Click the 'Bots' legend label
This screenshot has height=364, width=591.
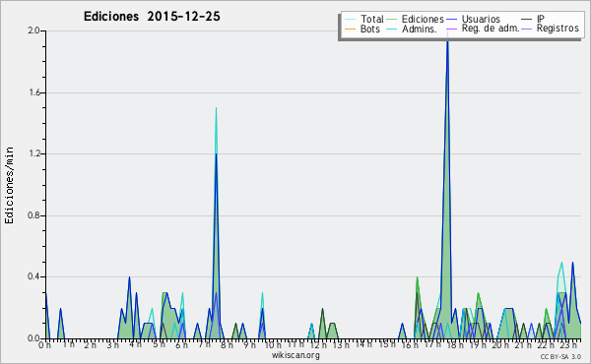click(370, 29)
